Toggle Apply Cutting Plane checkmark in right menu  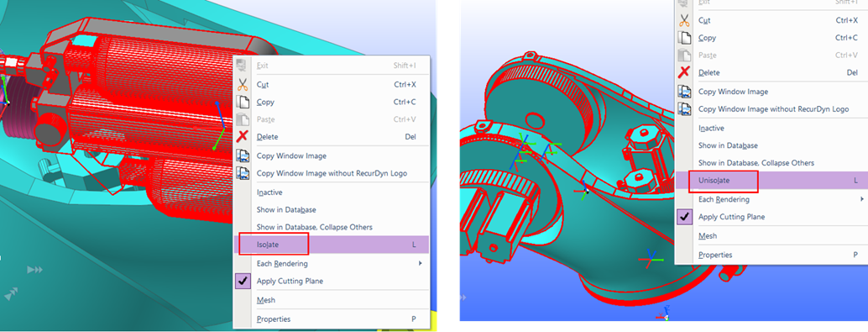685,217
